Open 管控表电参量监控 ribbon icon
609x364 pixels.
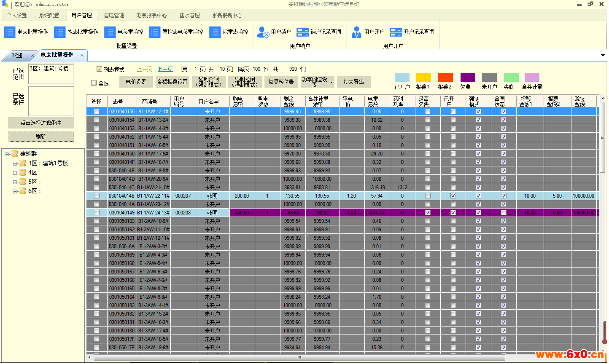point(155,32)
